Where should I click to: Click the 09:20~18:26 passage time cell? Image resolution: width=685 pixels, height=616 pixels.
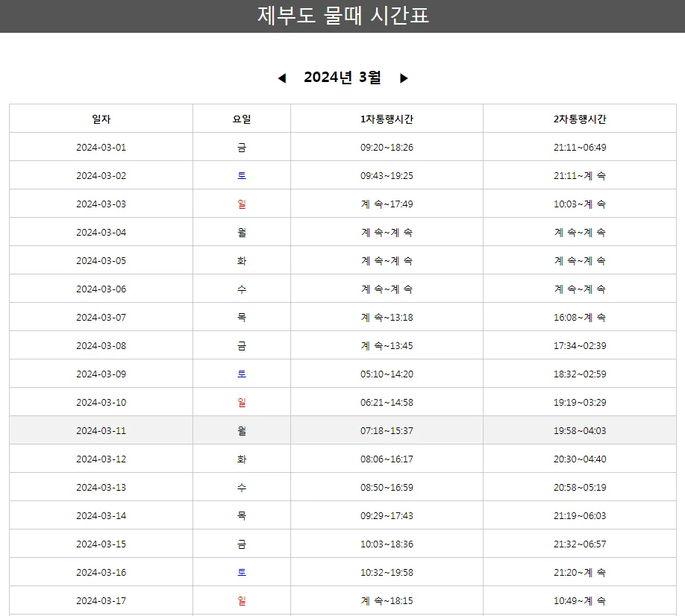[387, 146]
